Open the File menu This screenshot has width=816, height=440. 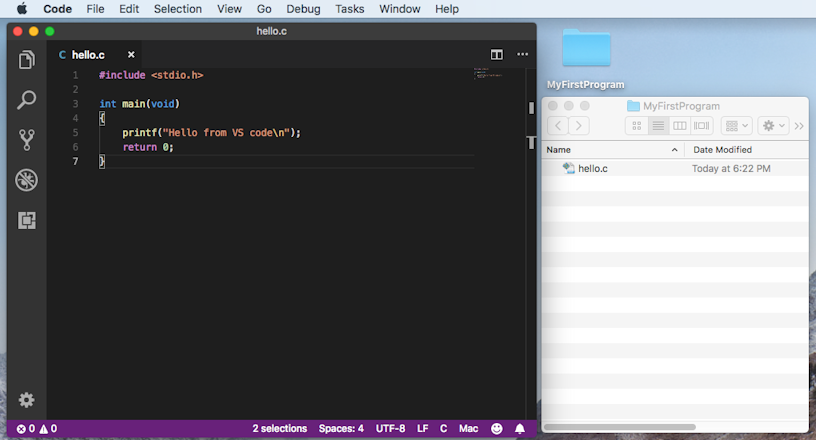pyautogui.click(x=95, y=9)
